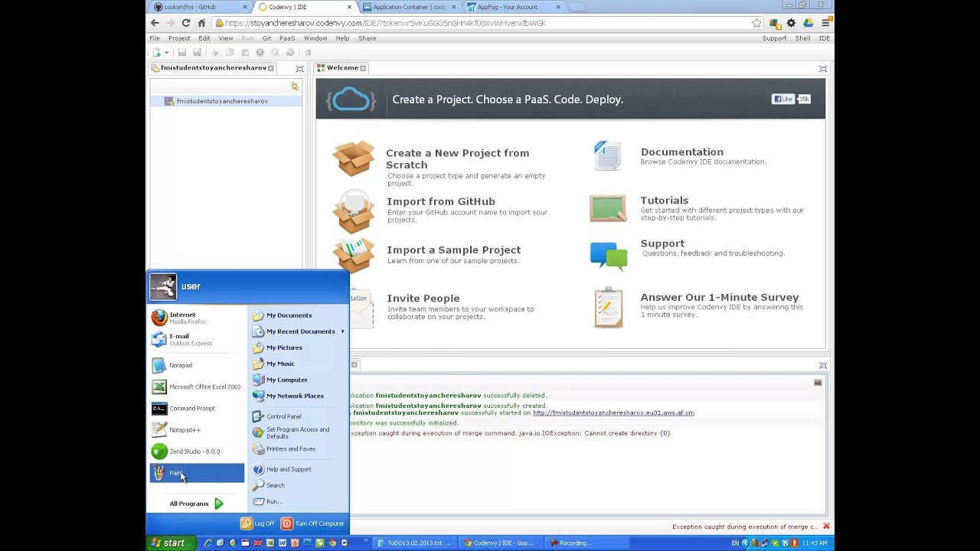Click Invite People

pos(423,298)
